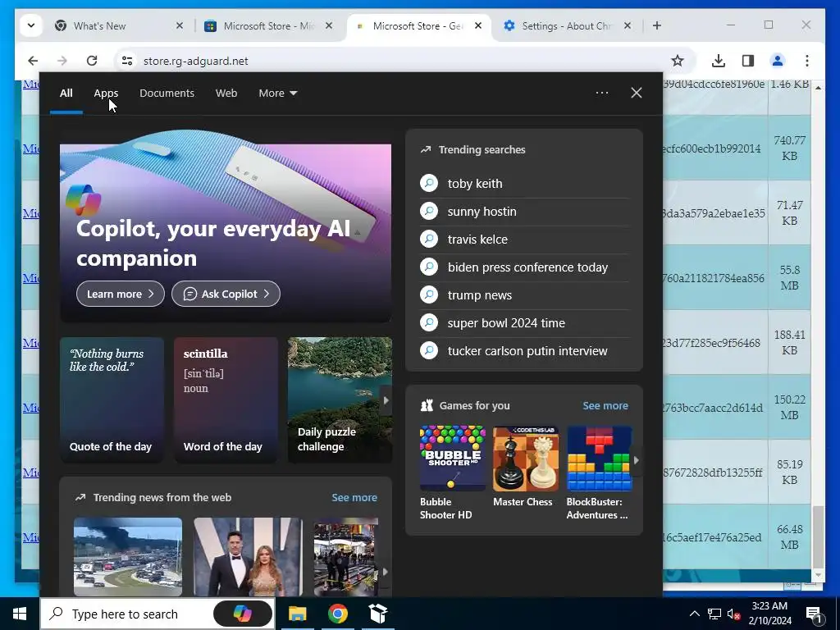See more trending news from the web

click(x=354, y=497)
